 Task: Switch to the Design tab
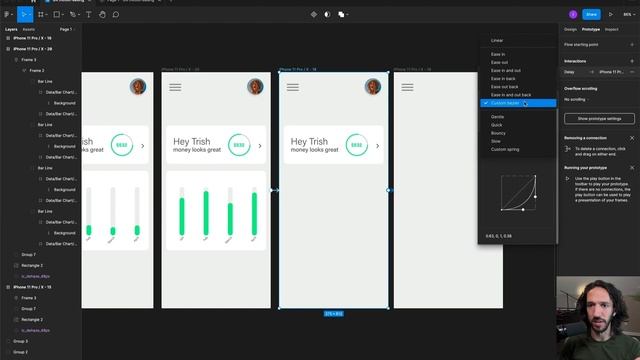pos(570,29)
